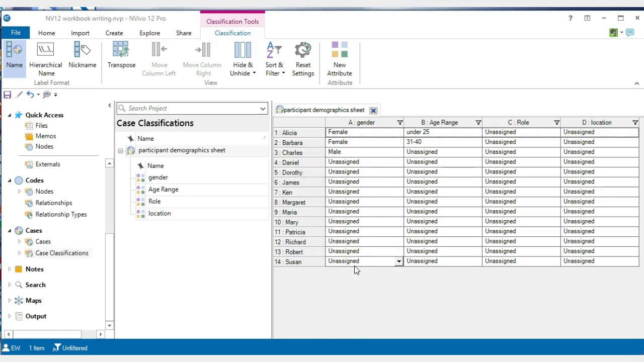Filter column D location

coord(635,123)
